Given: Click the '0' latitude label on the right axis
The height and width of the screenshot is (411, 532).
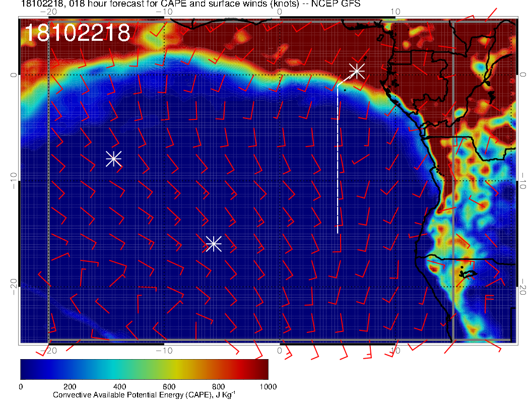Looking at the screenshot, I should click(x=523, y=75).
